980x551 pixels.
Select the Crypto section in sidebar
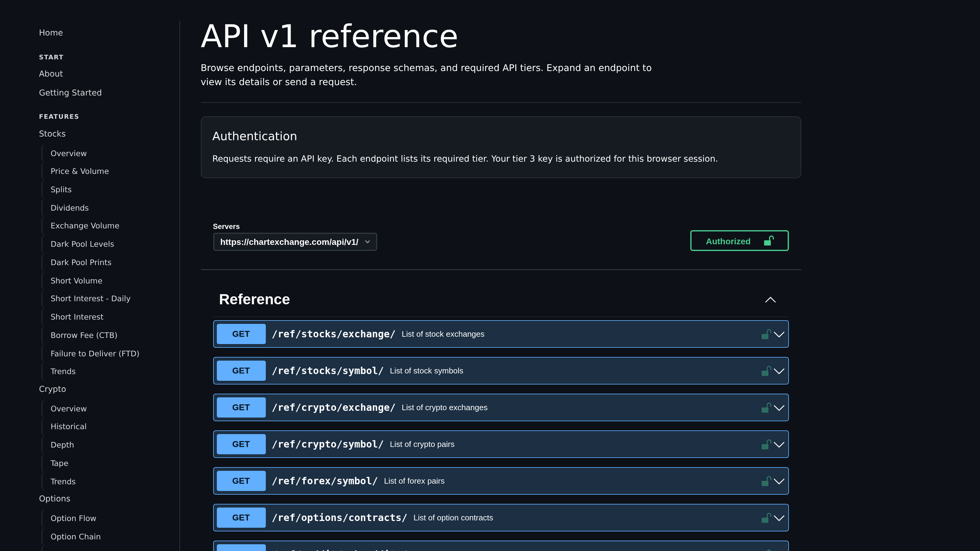pyautogui.click(x=52, y=389)
